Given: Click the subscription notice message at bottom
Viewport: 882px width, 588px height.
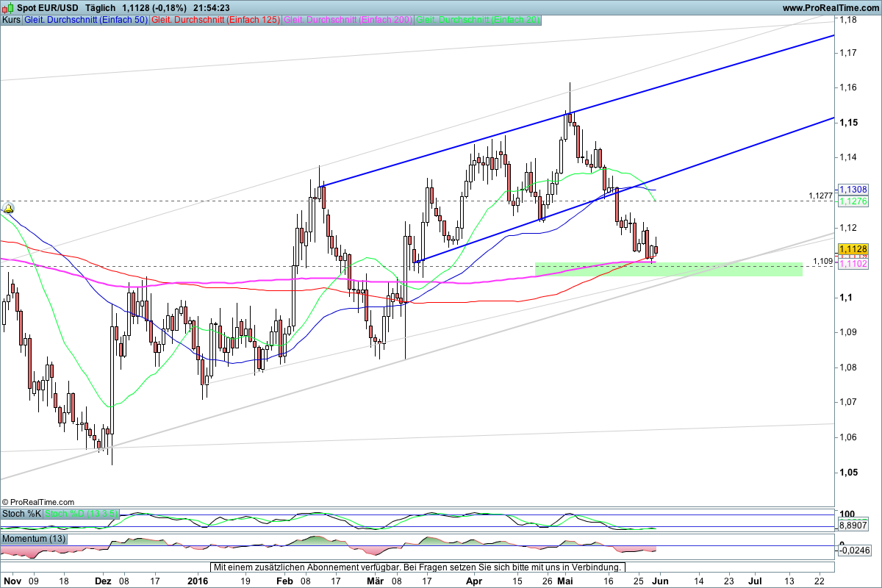Looking at the screenshot, I should (x=418, y=567).
